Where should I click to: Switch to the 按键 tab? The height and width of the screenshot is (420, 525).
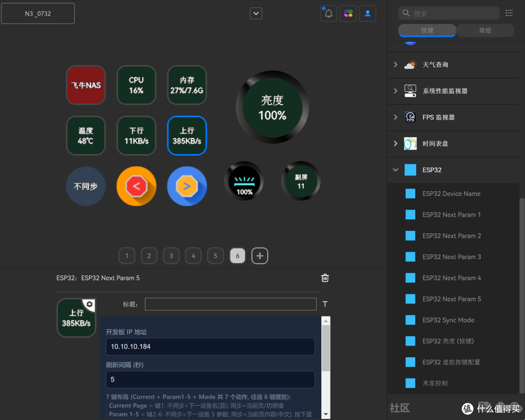click(x=427, y=30)
